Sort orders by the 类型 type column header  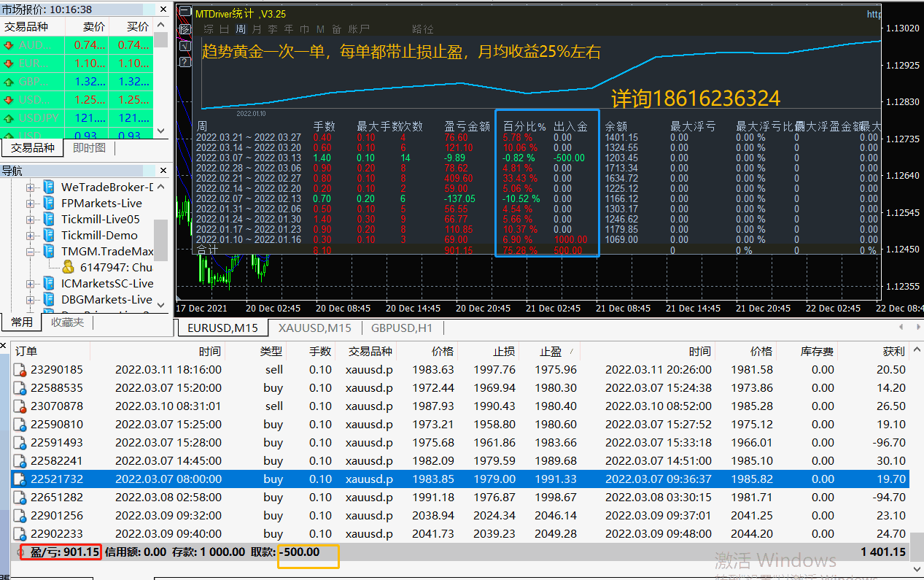pos(271,351)
